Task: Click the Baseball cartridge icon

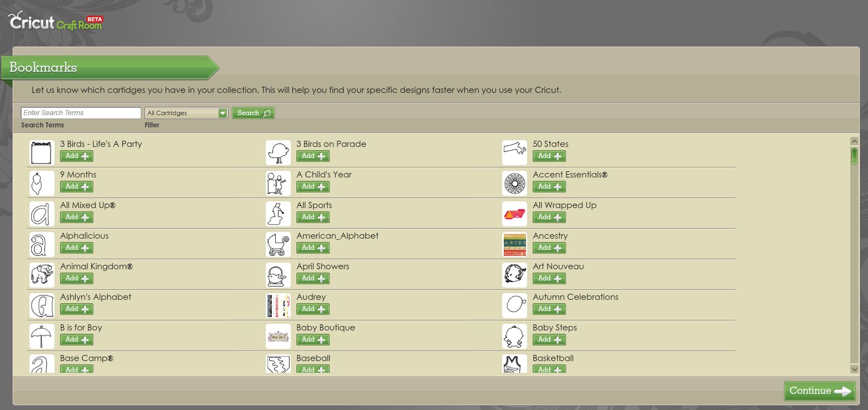Action: point(278,364)
